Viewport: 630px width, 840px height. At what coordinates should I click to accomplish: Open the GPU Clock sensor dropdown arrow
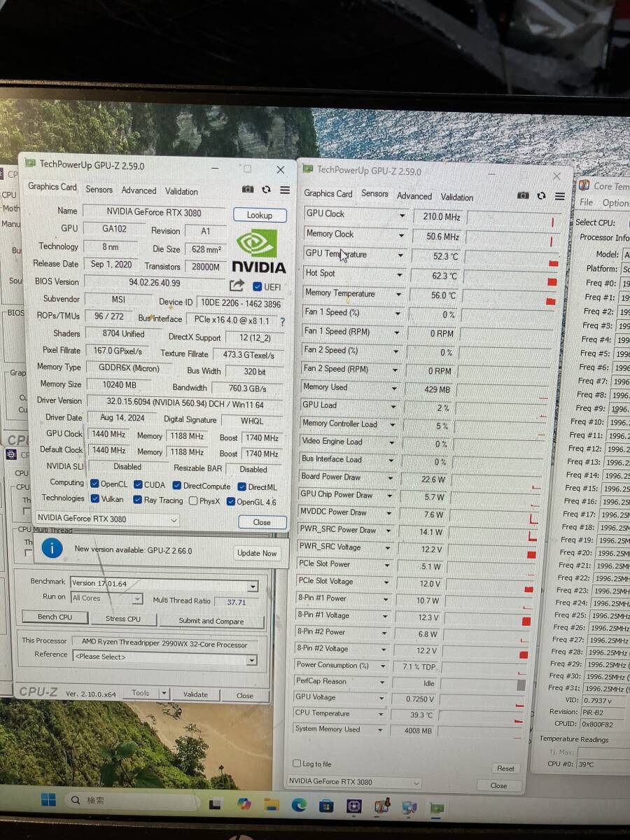402,216
